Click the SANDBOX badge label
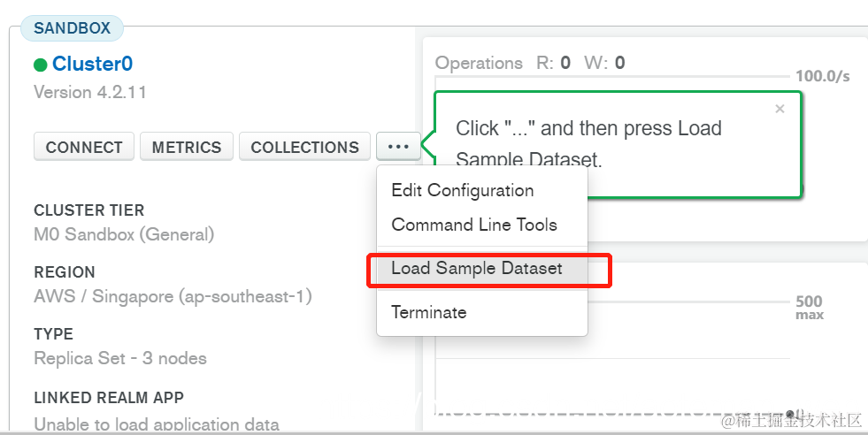Image resolution: width=868 pixels, height=435 pixels. (x=72, y=28)
